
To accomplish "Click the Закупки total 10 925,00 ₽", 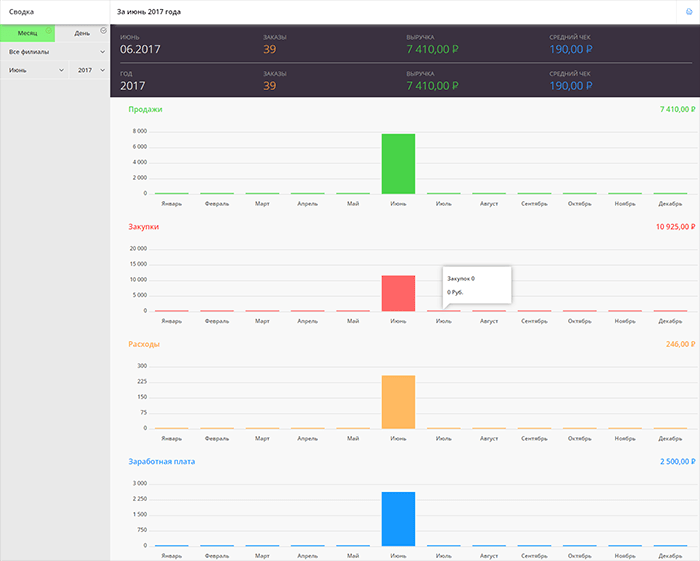I will coord(675,227).
